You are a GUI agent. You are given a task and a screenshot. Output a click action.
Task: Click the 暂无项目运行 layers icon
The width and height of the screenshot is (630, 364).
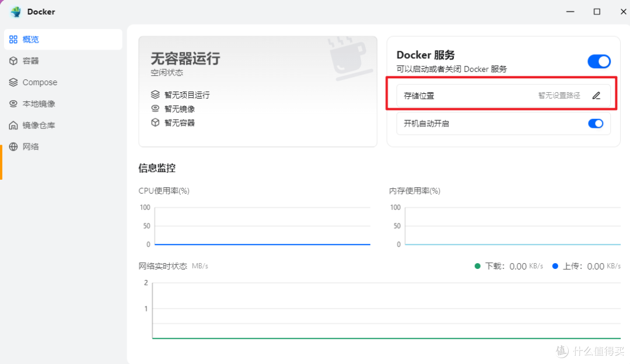point(155,94)
